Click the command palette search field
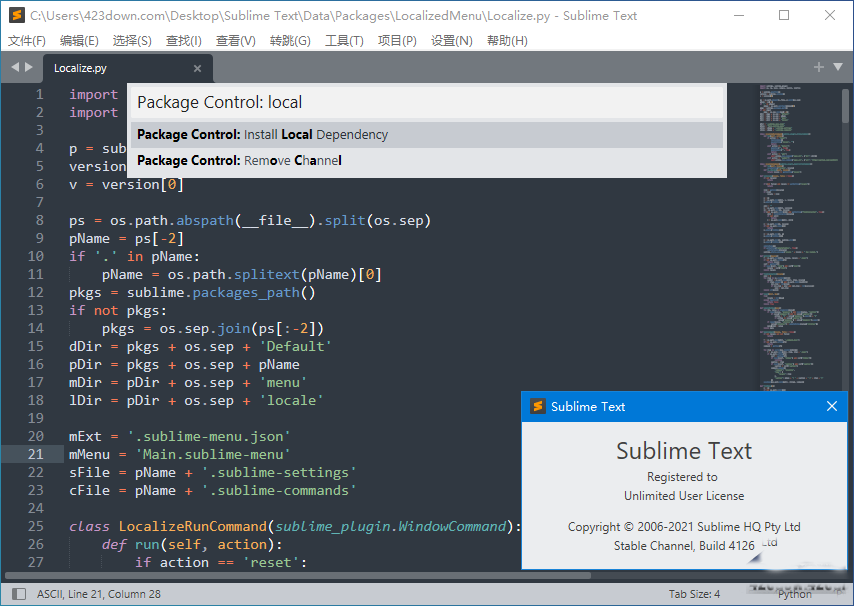 [426, 102]
